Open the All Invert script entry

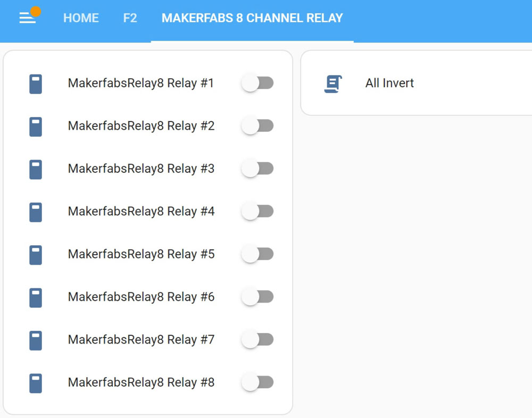pyautogui.click(x=389, y=83)
